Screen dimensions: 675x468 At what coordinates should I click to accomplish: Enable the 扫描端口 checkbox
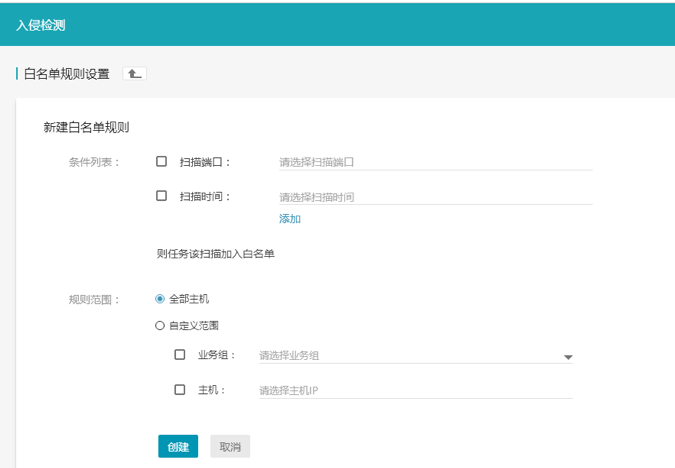click(162, 161)
